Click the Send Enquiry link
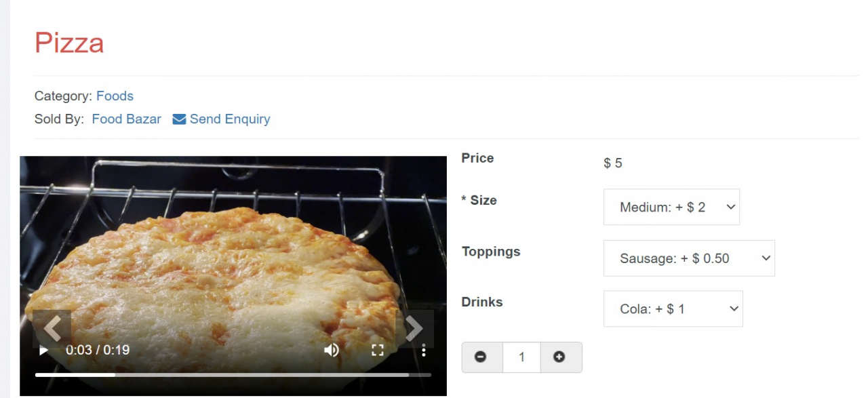868x398 pixels. click(x=230, y=119)
